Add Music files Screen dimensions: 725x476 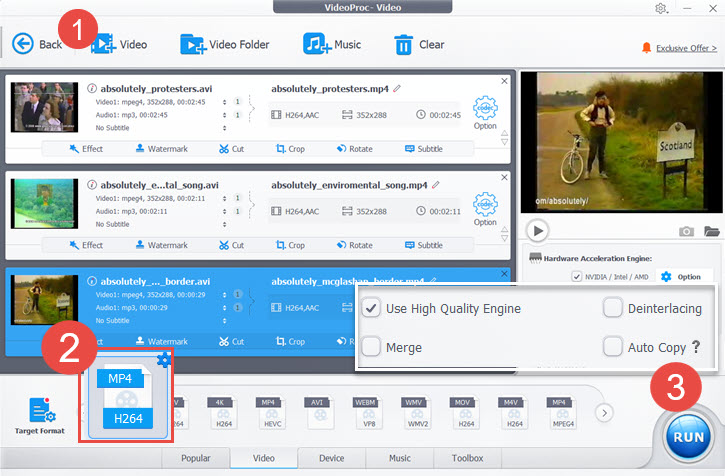(x=332, y=44)
